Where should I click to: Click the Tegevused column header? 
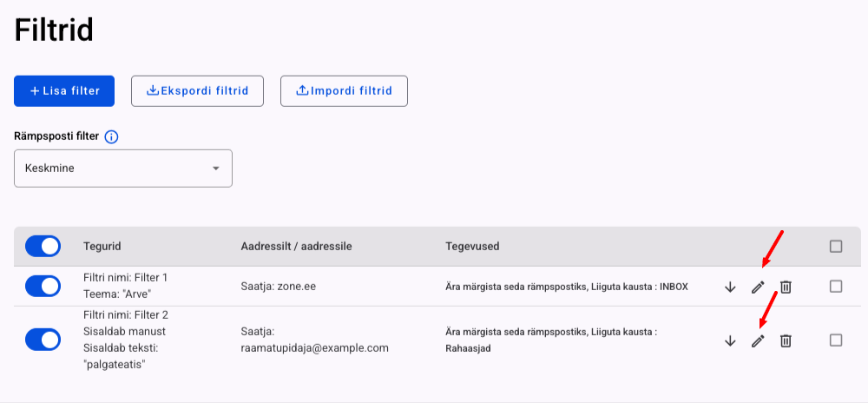472,247
